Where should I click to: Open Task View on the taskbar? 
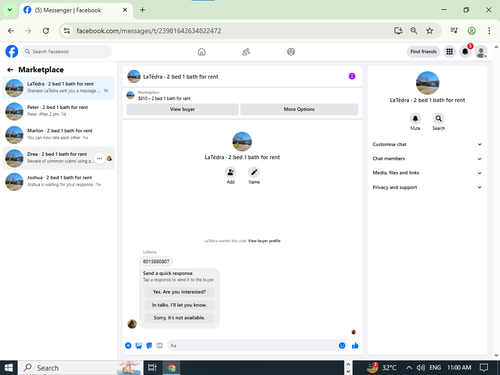point(152,368)
